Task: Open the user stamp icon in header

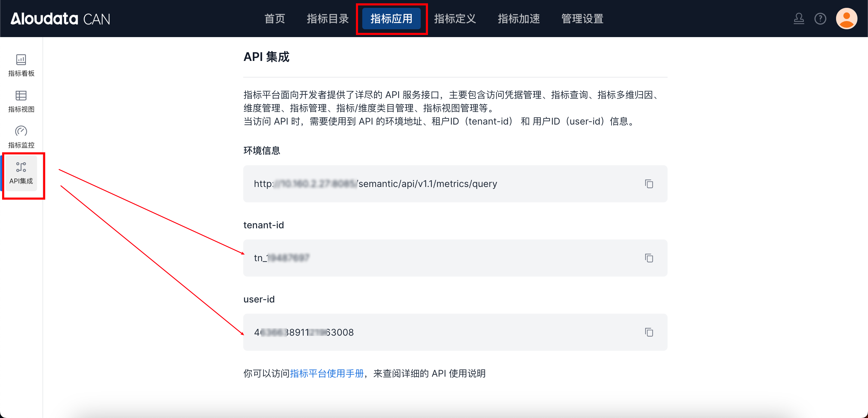Action: tap(799, 18)
